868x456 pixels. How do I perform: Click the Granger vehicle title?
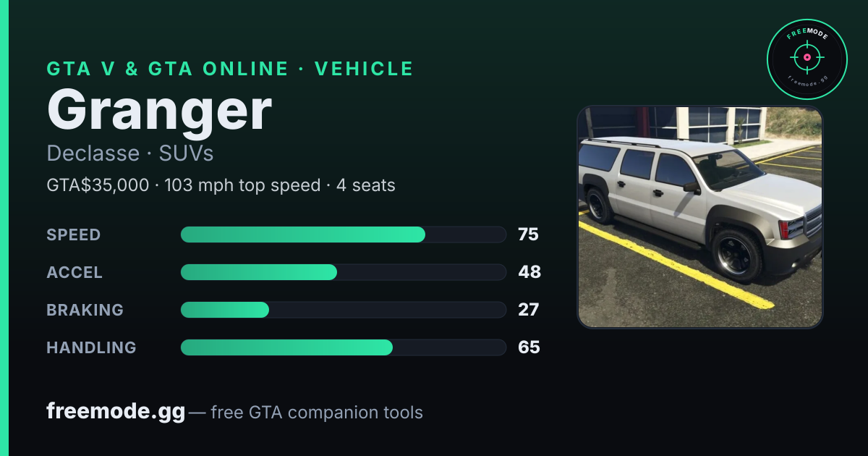pyautogui.click(x=159, y=111)
